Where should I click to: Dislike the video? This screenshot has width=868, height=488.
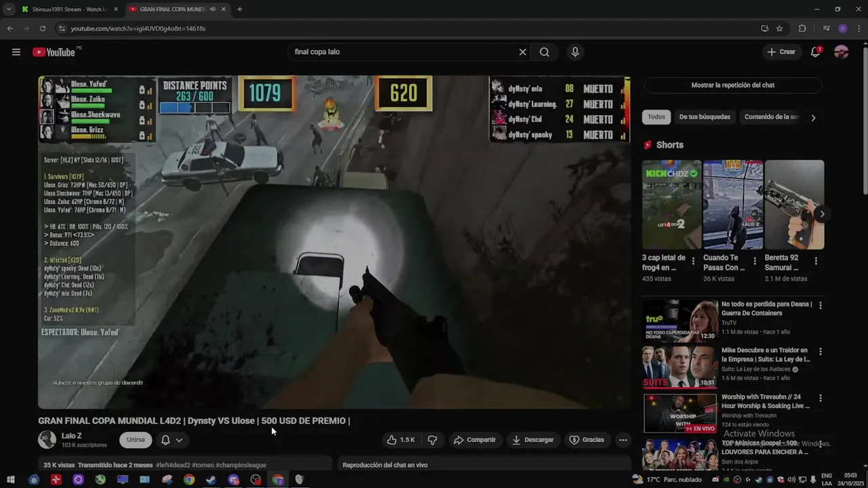pos(432,440)
